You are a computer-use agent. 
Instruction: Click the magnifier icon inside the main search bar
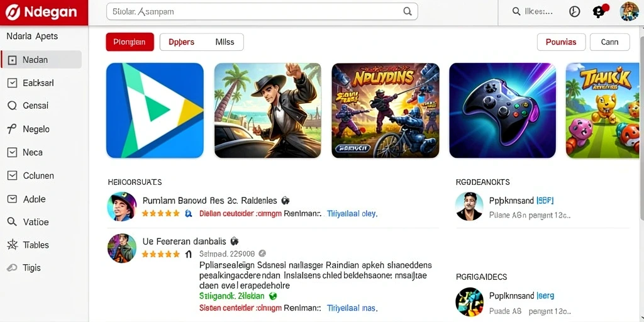(x=408, y=11)
